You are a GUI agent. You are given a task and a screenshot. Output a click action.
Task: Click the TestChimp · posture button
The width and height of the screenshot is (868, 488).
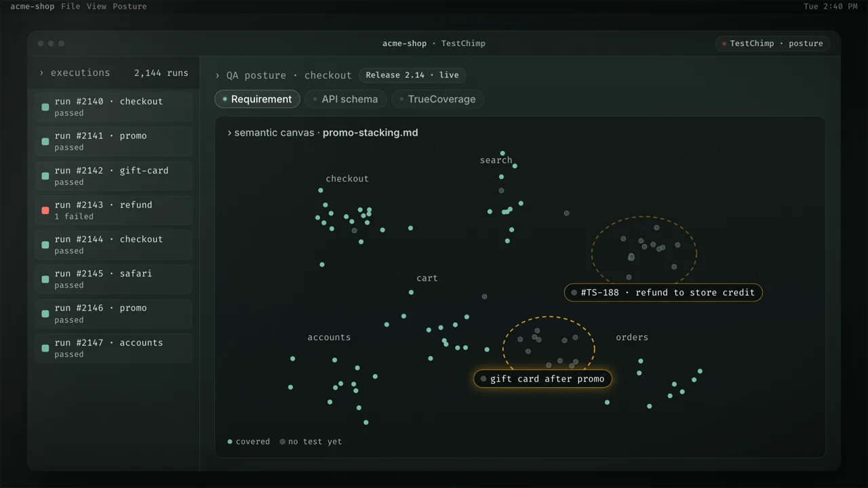click(x=772, y=43)
